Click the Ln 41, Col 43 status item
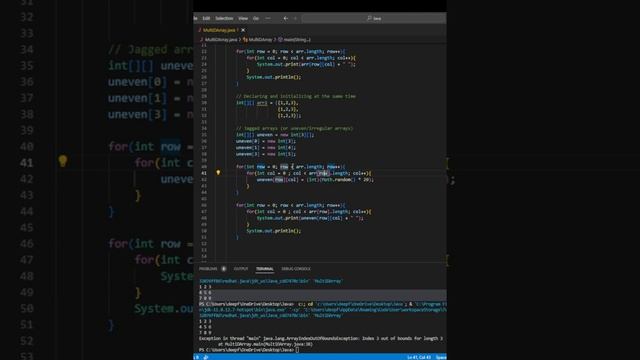 (419, 357)
